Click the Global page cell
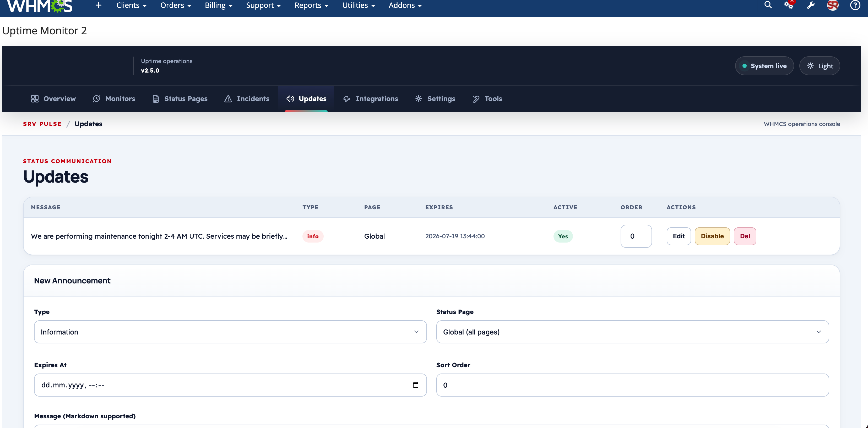 [x=374, y=236]
